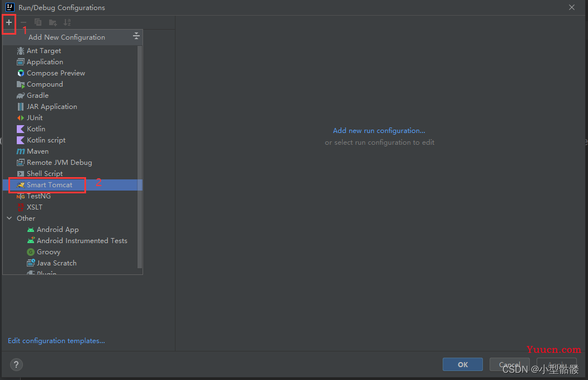Click the Application window icon
The height and width of the screenshot is (380, 588).
click(21, 62)
